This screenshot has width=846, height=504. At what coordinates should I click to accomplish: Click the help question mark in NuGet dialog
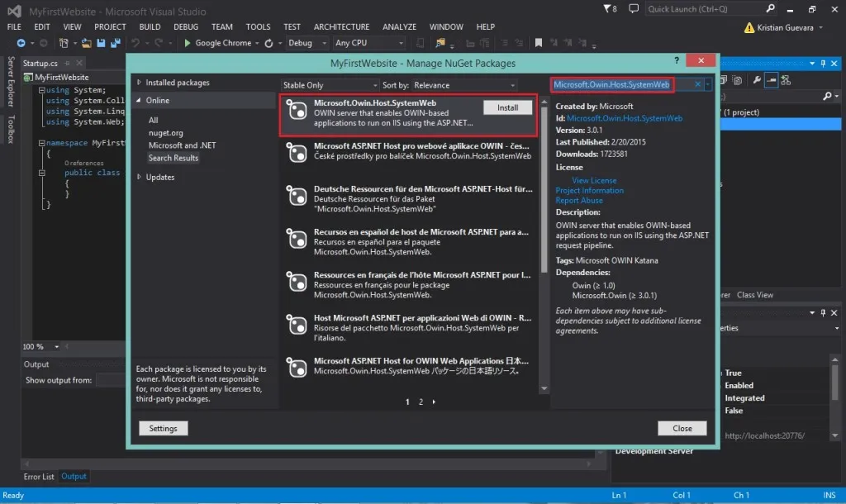677,60
